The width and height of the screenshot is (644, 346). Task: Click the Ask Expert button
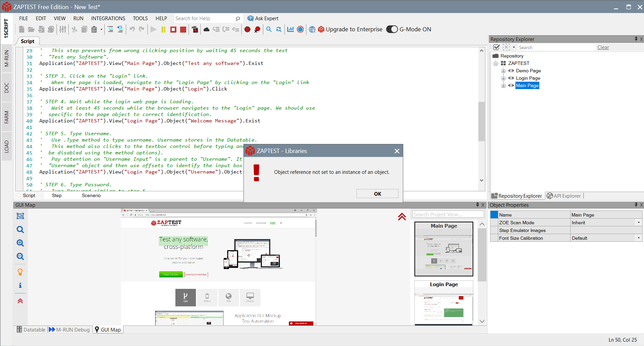tap(263, 18)
